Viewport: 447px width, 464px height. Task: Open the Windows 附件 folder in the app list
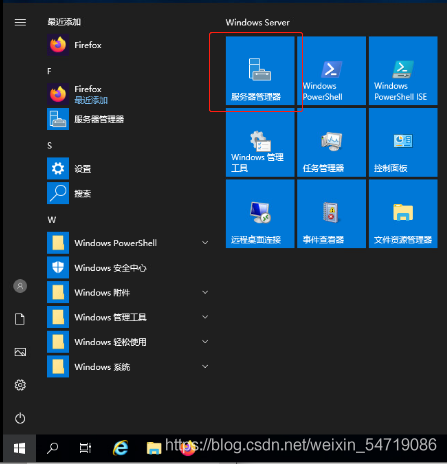coord(128,292)
